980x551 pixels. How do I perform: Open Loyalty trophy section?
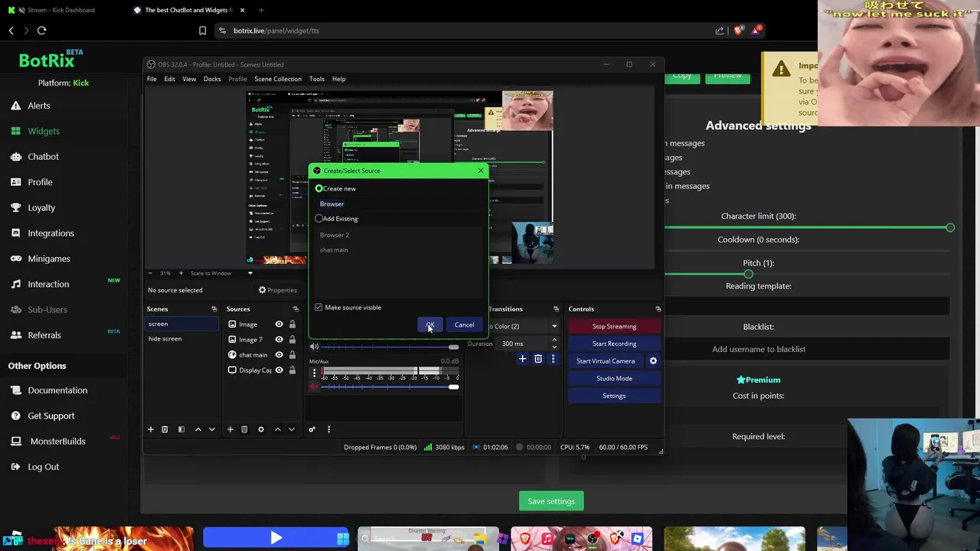coord(41,207)
